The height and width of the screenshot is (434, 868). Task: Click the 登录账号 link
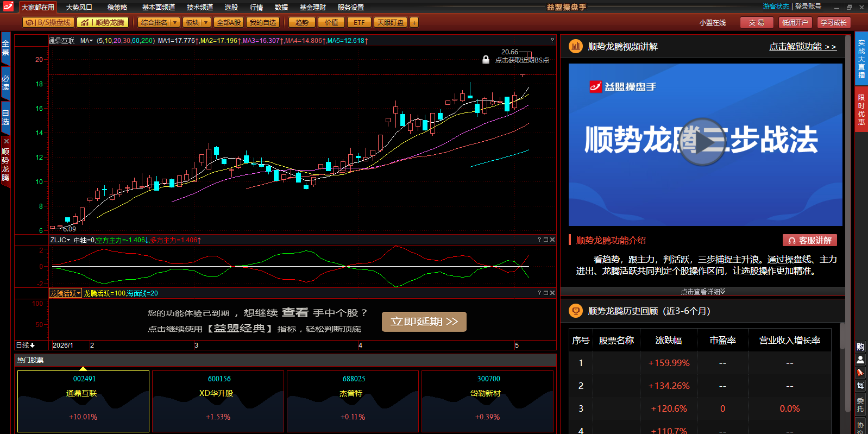pos(808,7)
